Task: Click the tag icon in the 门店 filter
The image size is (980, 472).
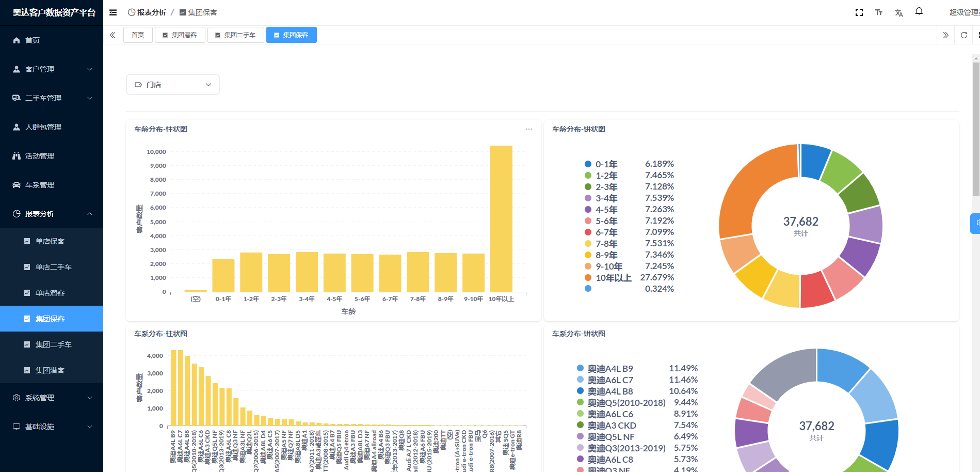Action: pyautogui.click(x=138, y=85)
